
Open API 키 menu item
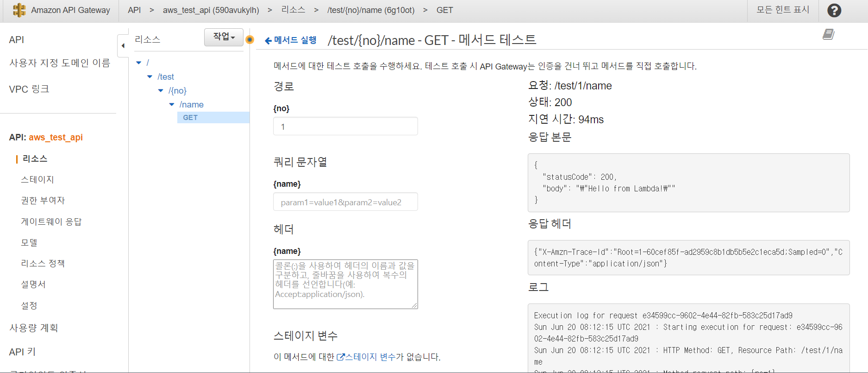coord(22,352)
